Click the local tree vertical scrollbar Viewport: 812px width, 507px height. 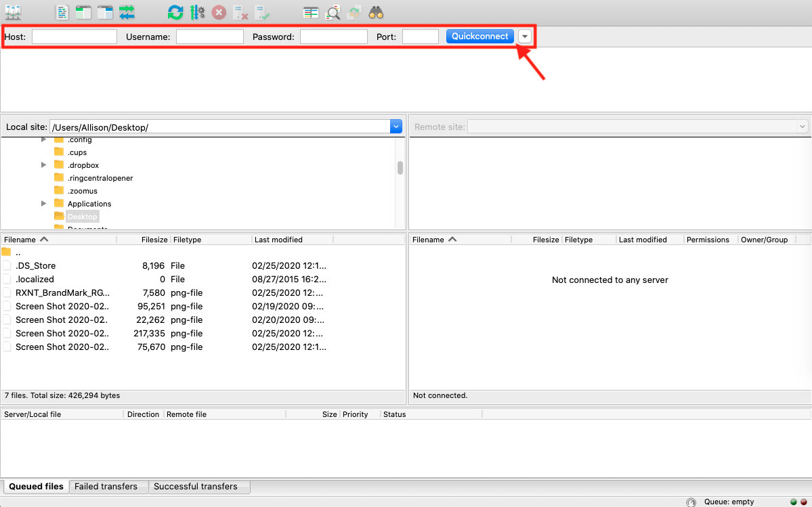pyautogui.click(x=400, y=168)
